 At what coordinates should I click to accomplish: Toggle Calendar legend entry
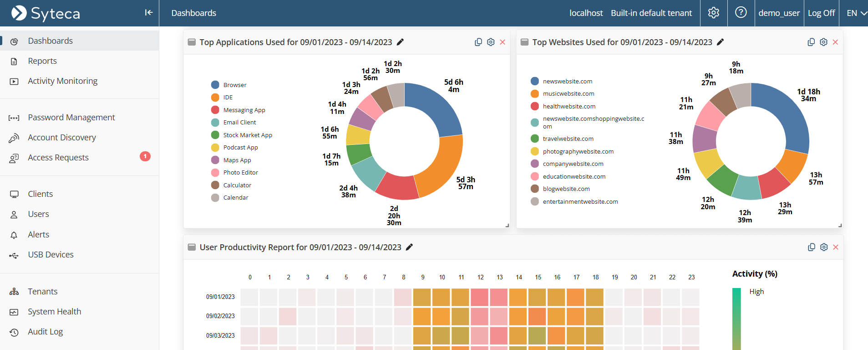pyautogui.click(x=230, y=197)
